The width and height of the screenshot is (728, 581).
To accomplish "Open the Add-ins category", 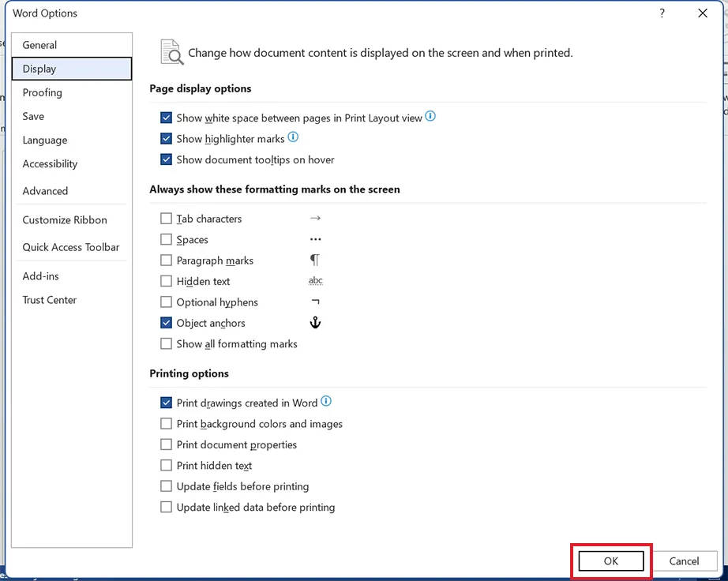I will click(72, 276).
